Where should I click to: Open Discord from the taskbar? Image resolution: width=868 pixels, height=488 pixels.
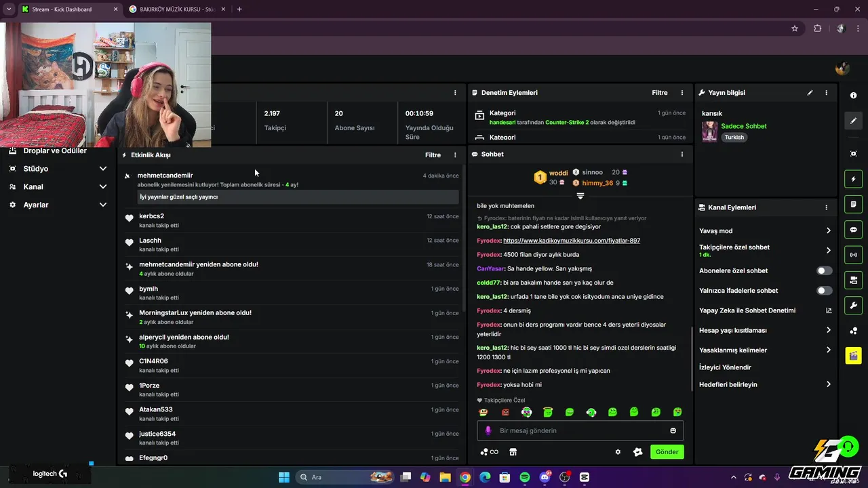pos(545,477)
